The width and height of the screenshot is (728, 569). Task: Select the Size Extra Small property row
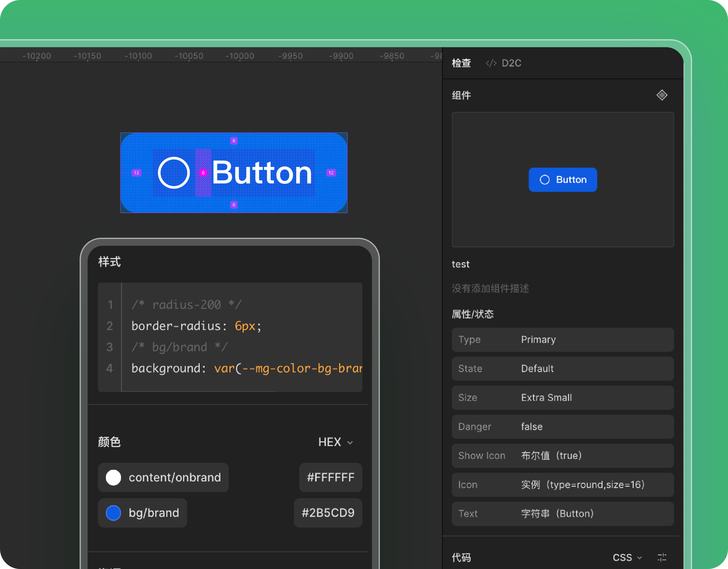(562, 398)
